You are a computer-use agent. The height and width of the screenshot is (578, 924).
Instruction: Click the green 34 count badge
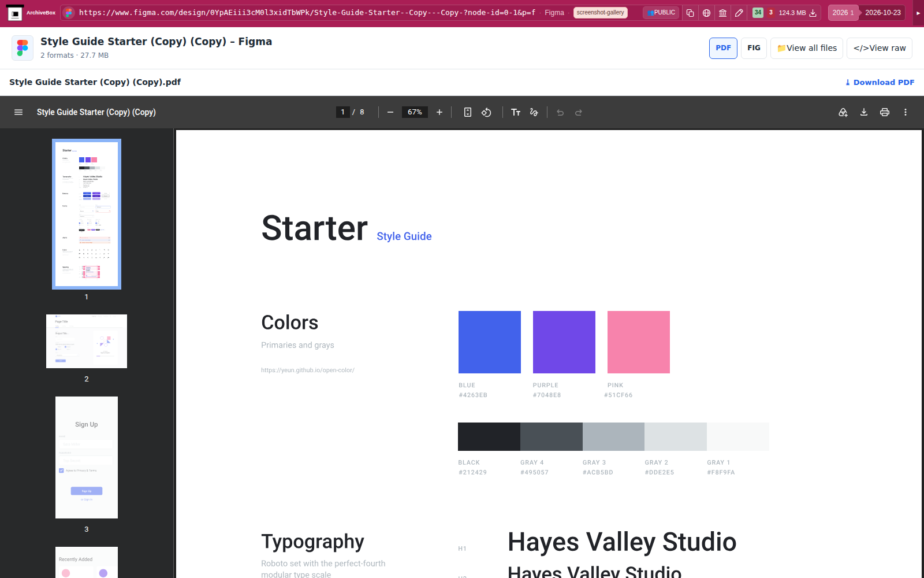pyautogui.click(x=758, y=13)
